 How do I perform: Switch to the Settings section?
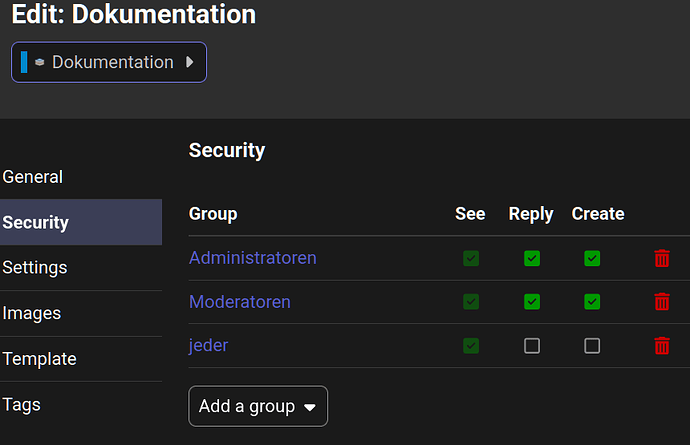point(81,268)
